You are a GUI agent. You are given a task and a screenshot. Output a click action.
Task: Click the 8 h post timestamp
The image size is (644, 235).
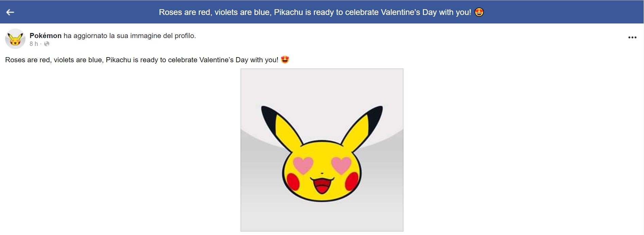(34, 44)
